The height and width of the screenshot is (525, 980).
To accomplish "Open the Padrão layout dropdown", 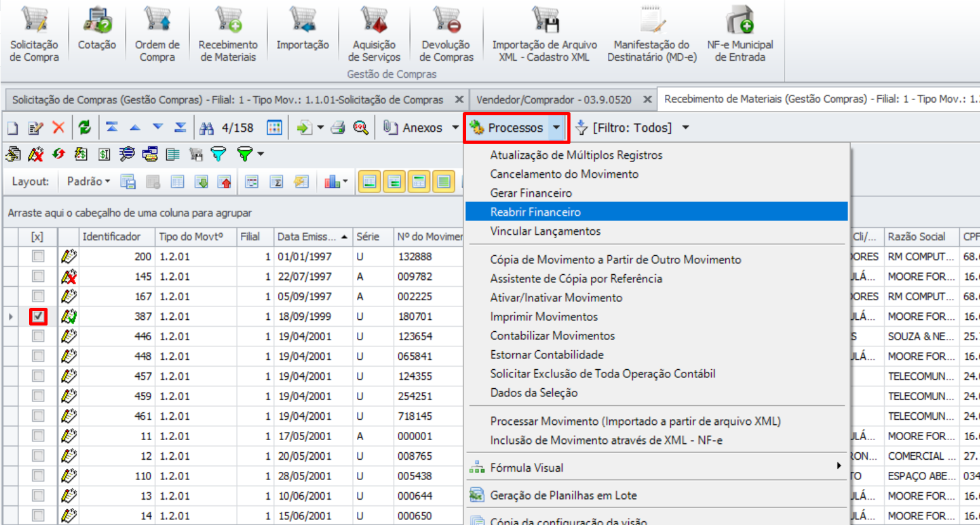I will point(89,181).
